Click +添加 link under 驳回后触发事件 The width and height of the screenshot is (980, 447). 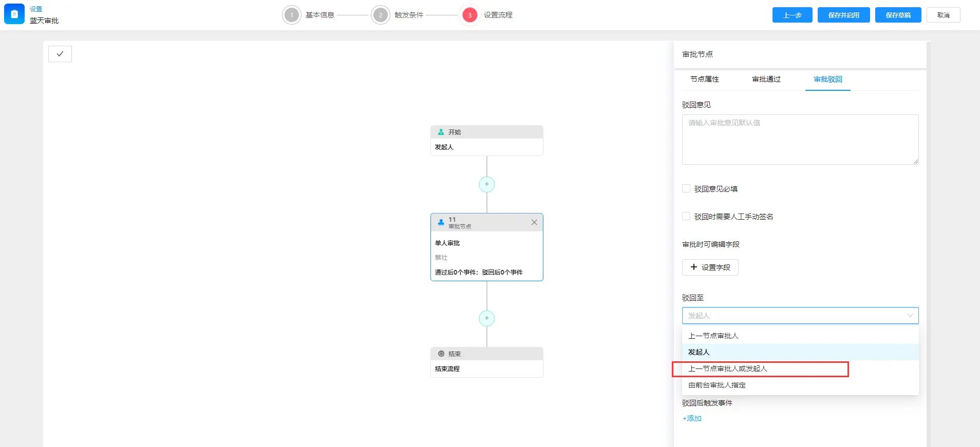coord(692,418)
